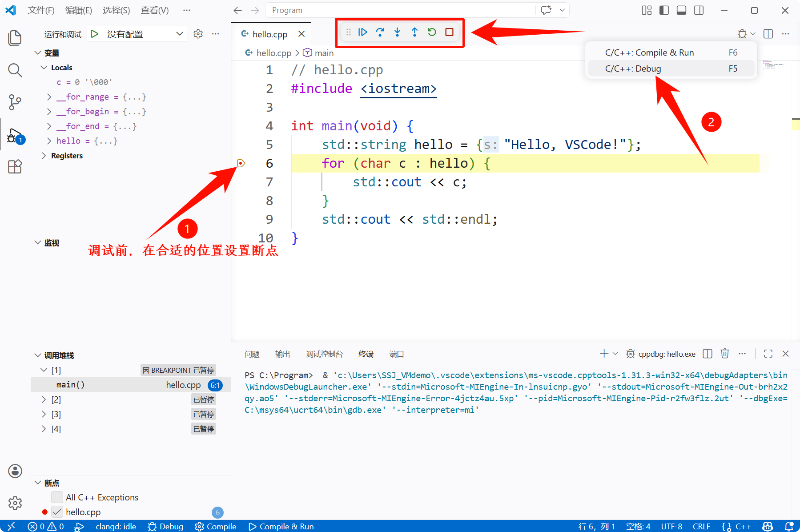
Task: Open the 选择(S) menu
Action: (117, 10)
